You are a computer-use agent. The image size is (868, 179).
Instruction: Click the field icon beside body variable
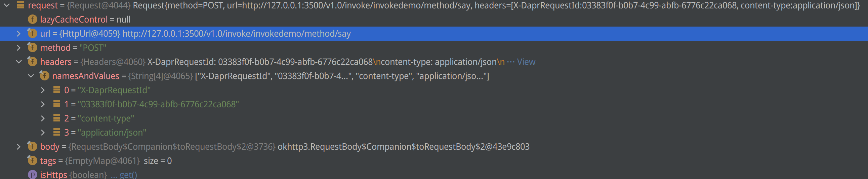[32, 146]
